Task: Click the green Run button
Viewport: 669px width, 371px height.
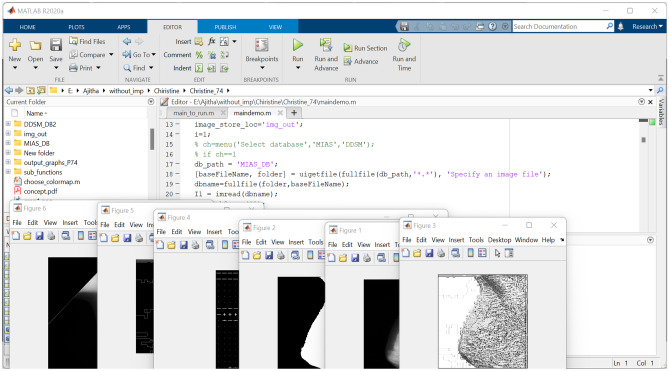Action: [298, 45]
